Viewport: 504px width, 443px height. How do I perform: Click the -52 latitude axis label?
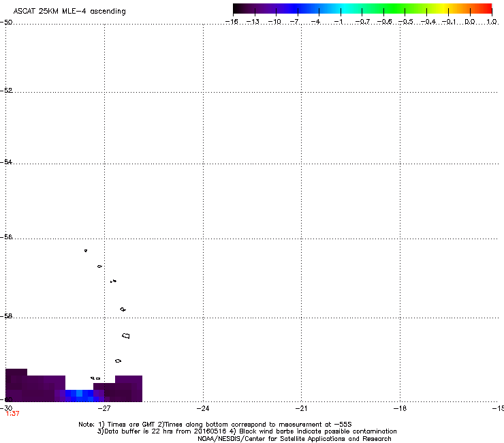pos(6,91)
